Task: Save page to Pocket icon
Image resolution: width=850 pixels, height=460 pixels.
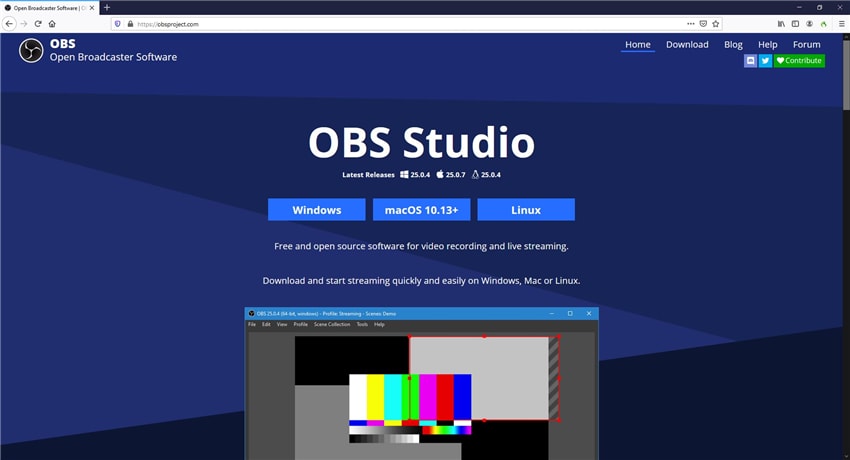Action: [x=703, y=24]
